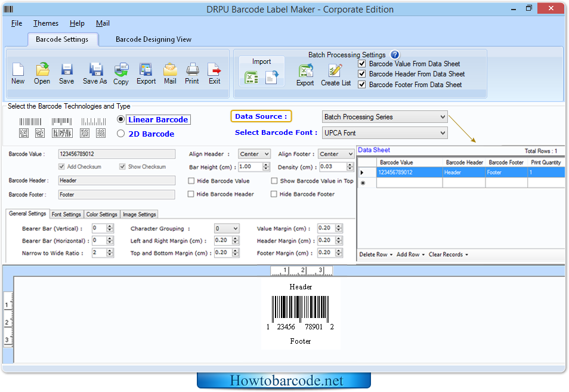Adjust the Value Margin spinner

coord(339,229)
